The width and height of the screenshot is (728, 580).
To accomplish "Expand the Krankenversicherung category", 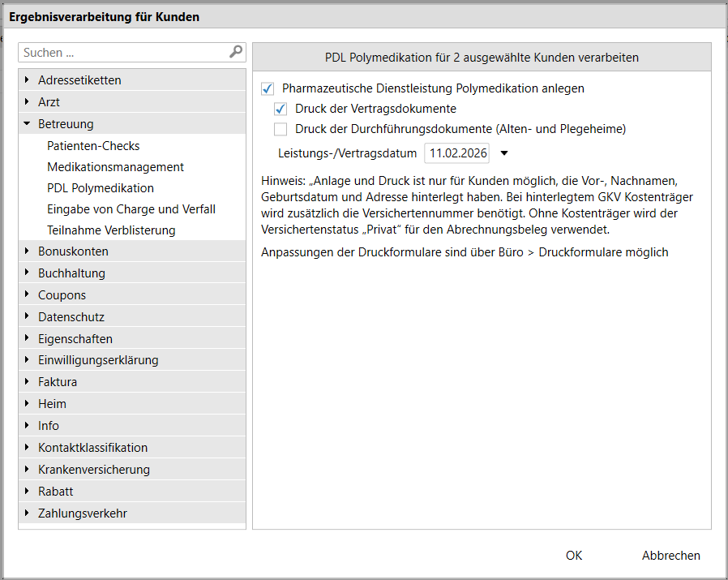I will pos(28,470).
